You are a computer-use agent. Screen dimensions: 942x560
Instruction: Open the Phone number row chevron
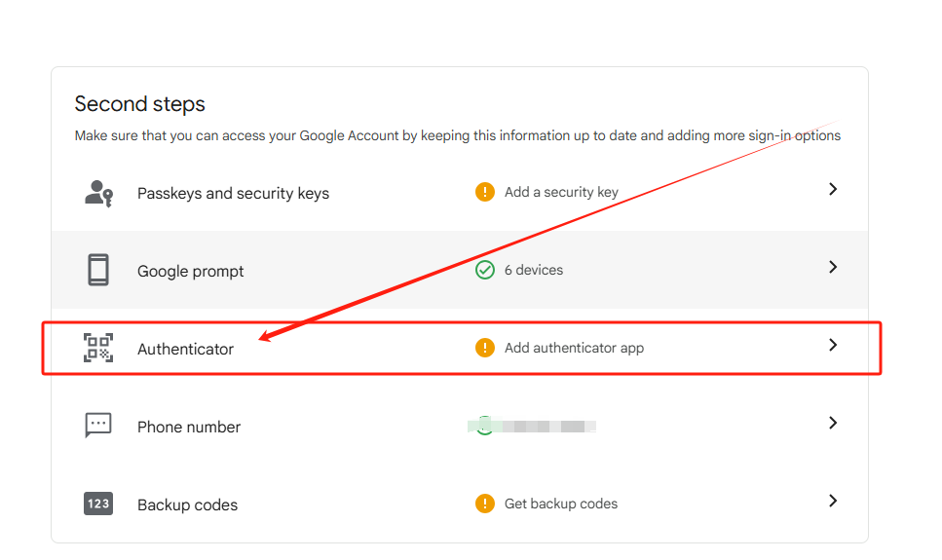point(833,423)
